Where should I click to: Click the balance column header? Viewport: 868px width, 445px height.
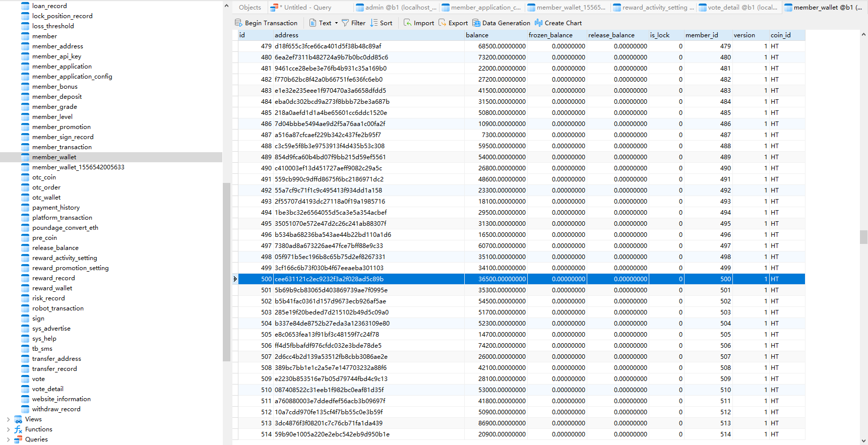tap(477, 35)
